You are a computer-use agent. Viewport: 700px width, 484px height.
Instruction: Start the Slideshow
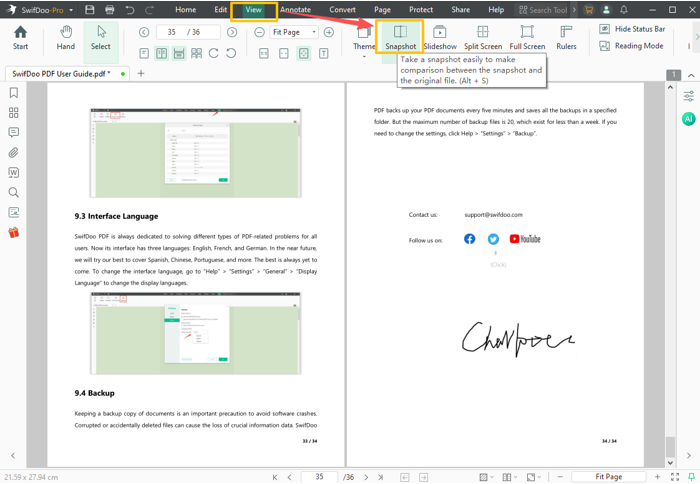[440, 38]
